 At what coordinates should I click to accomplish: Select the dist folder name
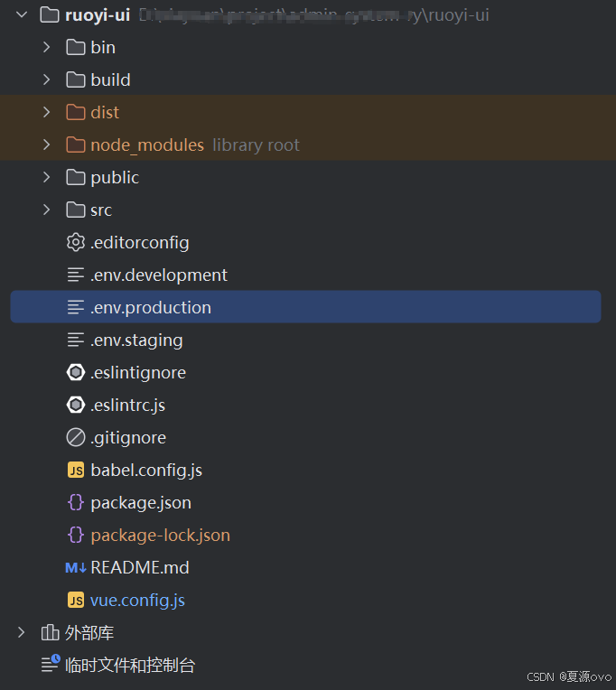click(105, 113)
